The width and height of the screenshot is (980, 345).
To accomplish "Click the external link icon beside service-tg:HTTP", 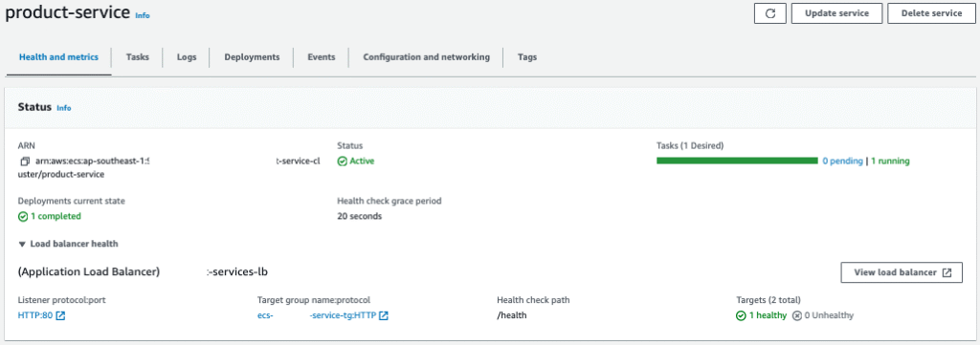I will [x=384, y=315].
